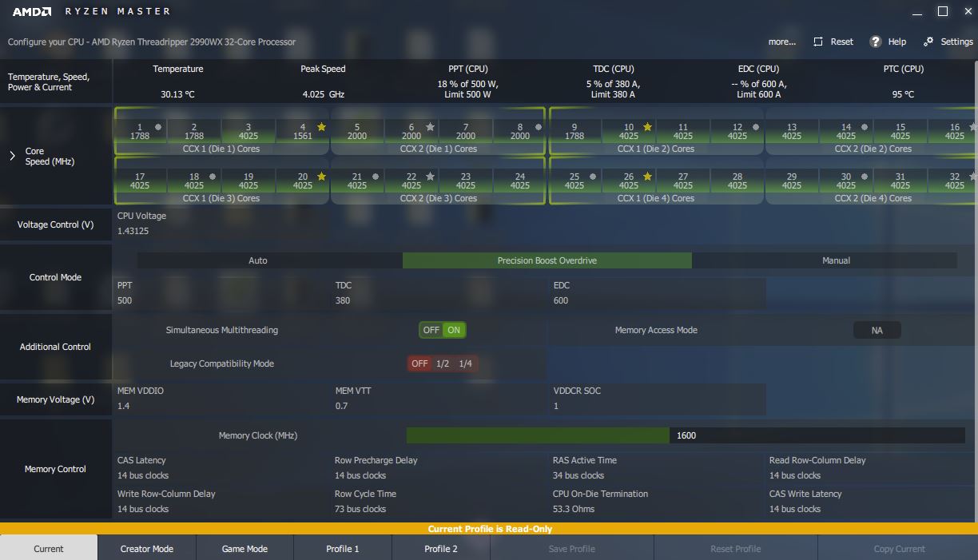This screenshot has width=978, height=560.
Task: Click the grey star on core 22
Action: (430, 177)
